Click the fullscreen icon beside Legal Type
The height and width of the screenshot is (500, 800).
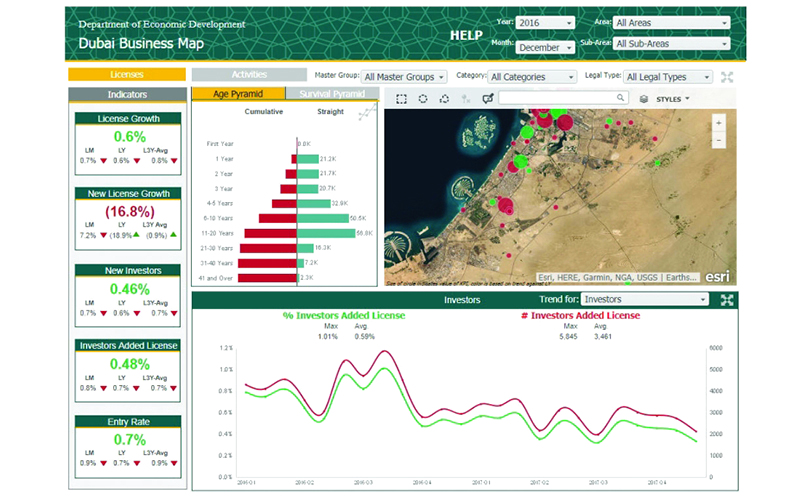click(727, 77)
